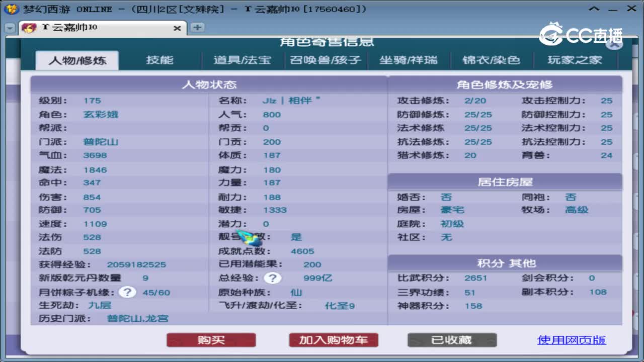
Task: Click the 三界功绩 value 51
Action: (470, 292)
